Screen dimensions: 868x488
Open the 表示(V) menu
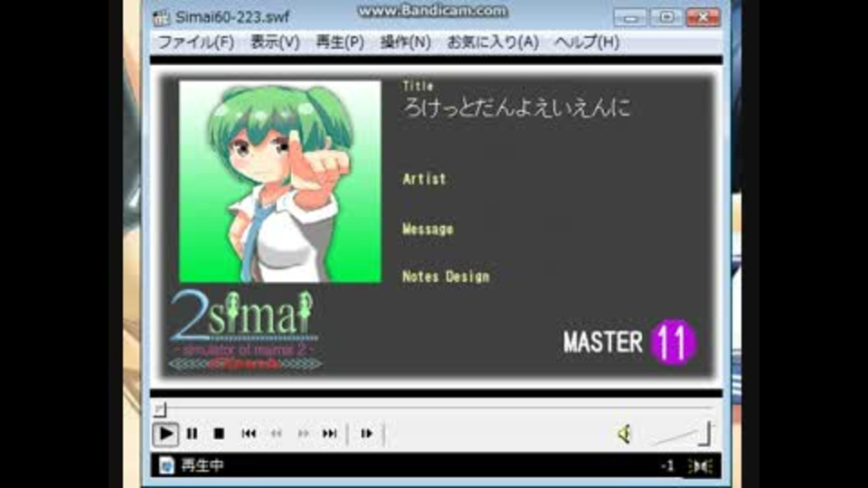coord(275,42)
